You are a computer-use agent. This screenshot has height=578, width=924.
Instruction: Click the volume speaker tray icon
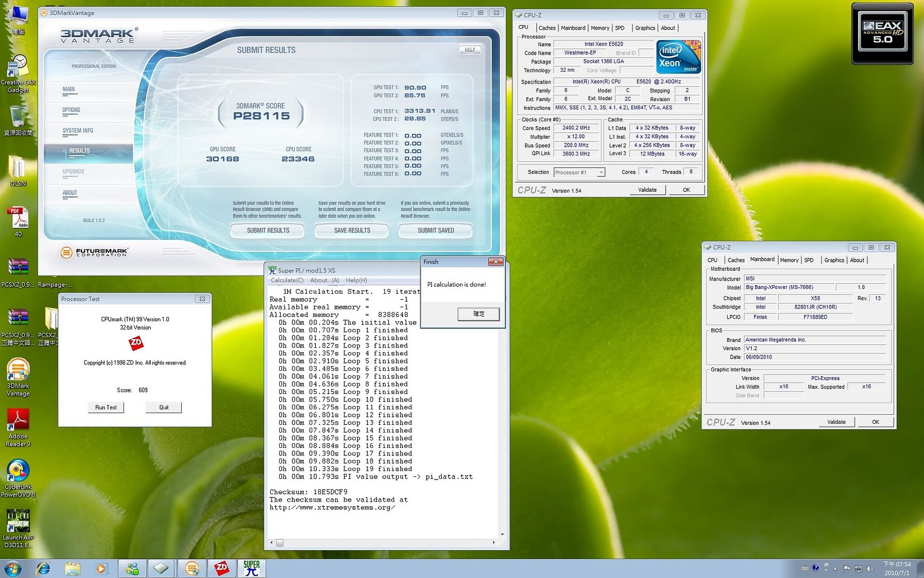pyautogui.click(x=869, y=568)
